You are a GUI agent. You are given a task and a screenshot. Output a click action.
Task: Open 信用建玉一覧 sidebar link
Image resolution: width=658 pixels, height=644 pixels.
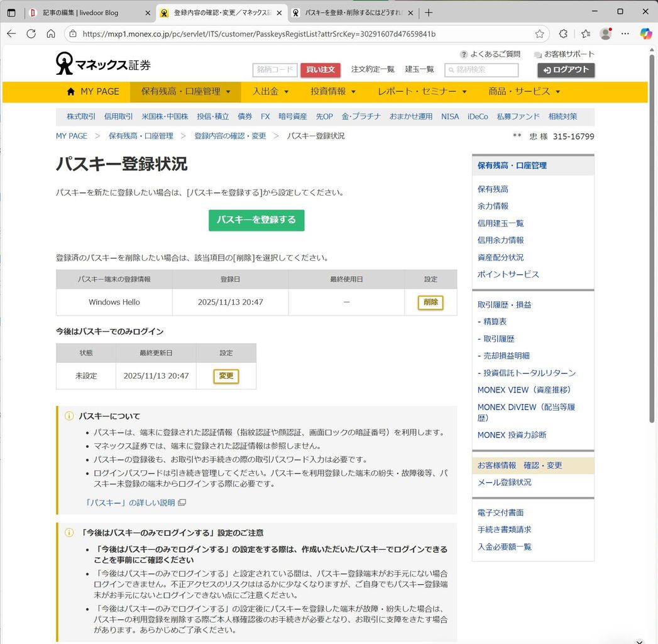pos(501,223)
